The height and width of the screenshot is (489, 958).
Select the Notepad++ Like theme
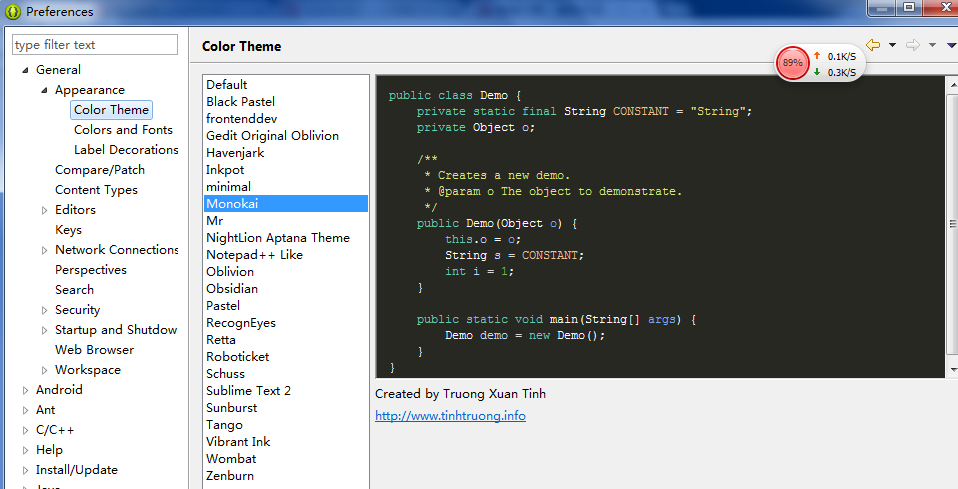286,255
